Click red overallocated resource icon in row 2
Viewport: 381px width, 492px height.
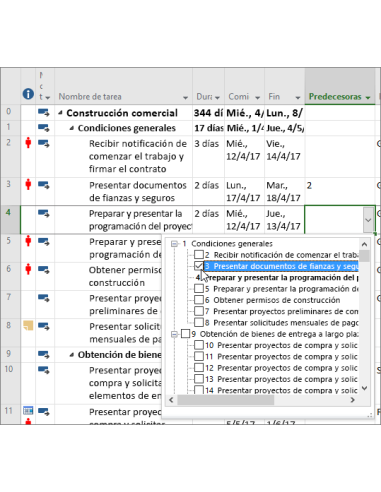pyautogui.click(x=28, y=143)
